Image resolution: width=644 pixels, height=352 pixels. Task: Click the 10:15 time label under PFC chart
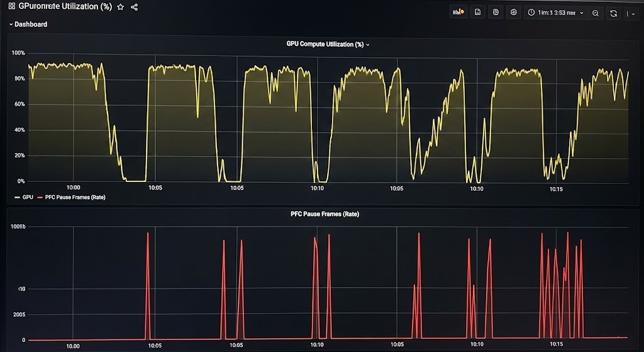[556, 344]
